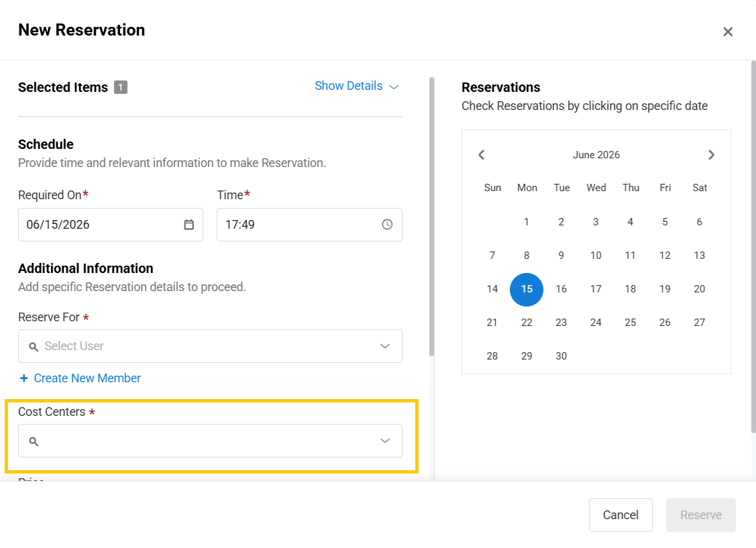
Task: Click the Cancel button
Action: (620, 514)
